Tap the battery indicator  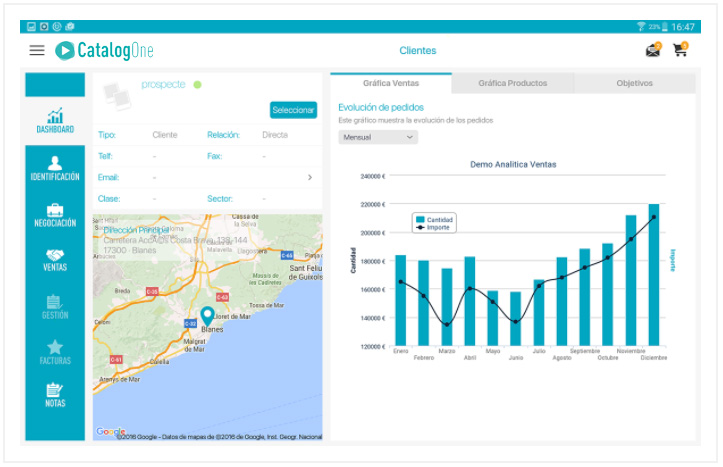(664, 27)
